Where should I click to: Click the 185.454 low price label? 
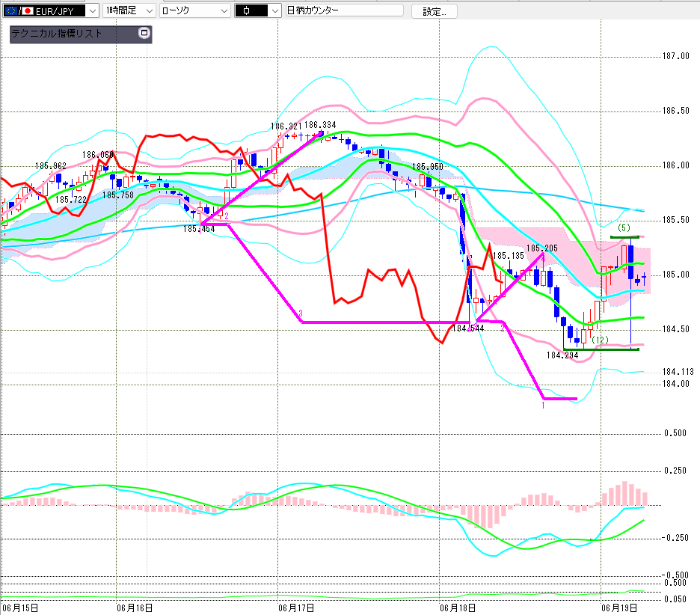199,229
